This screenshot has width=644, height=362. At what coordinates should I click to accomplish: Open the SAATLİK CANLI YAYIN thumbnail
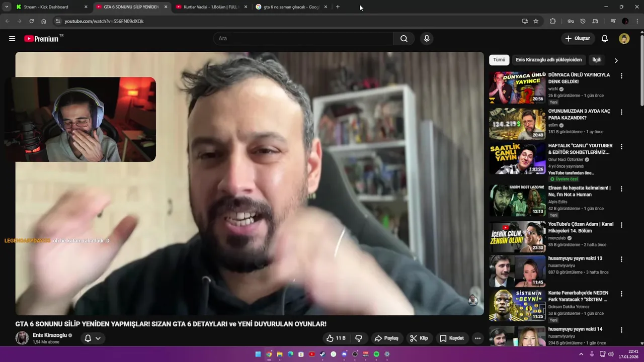pyautogui.click(x=517, y=158)
